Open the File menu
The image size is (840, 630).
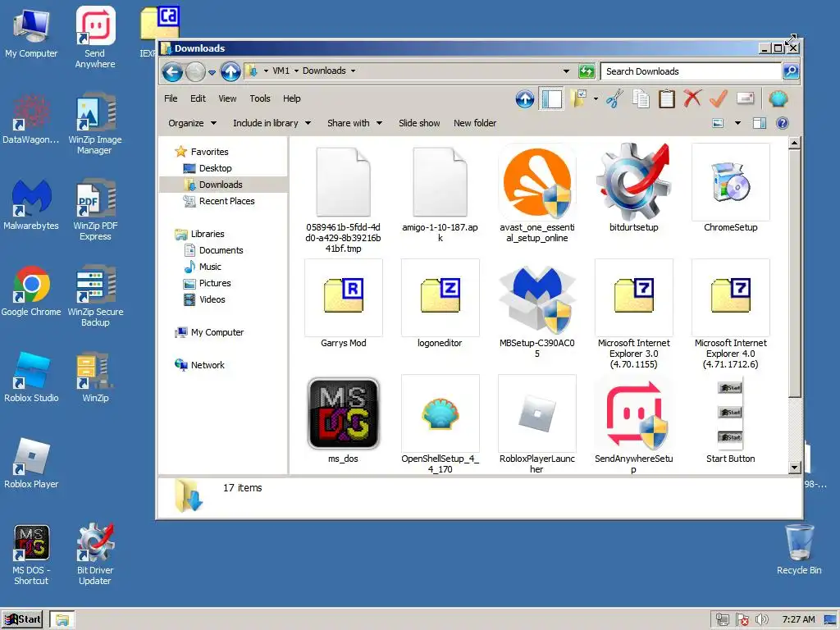tap(171, 98)
